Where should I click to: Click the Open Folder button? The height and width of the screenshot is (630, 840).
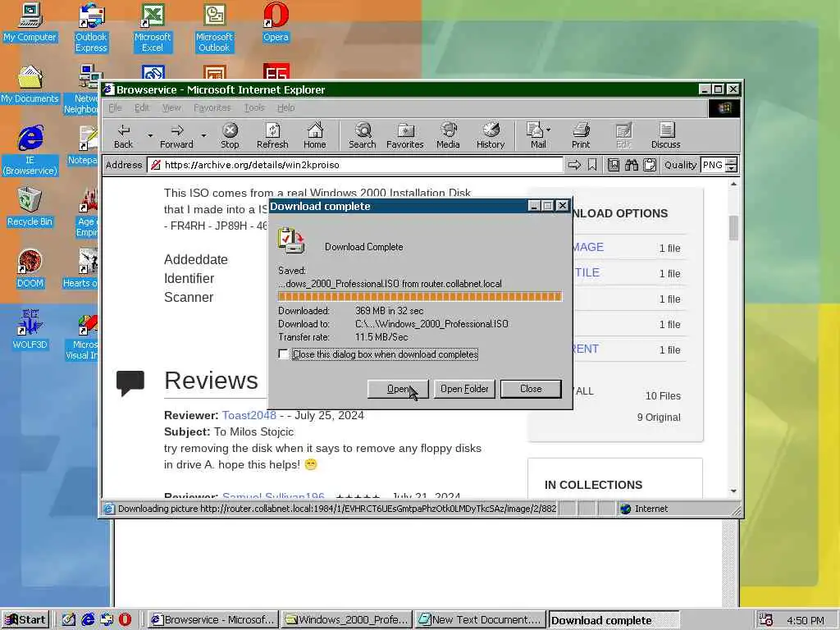[464, 389]
